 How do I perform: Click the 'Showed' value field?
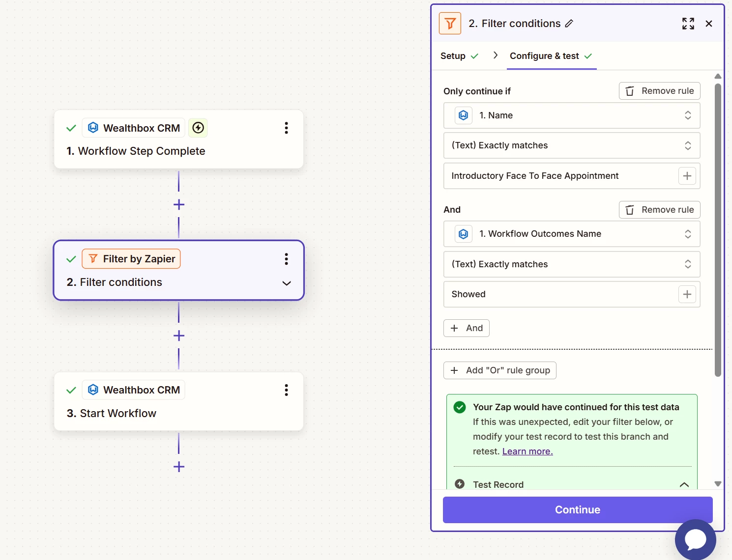(x=572, y=294)
